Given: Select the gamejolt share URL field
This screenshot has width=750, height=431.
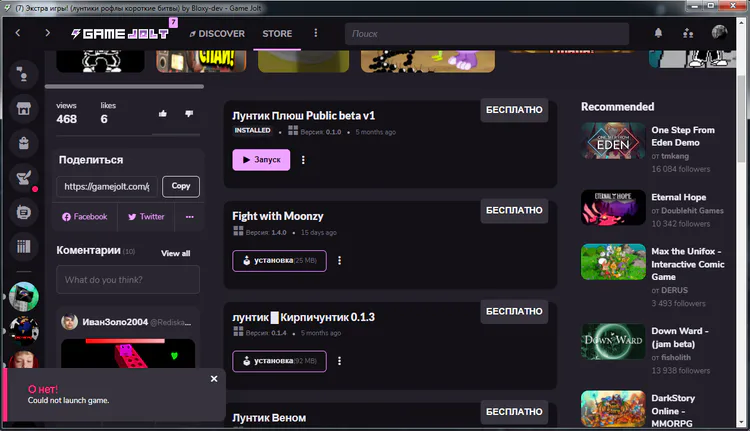Looking at the screenshot, I should pyautogui.click(x=107, y=187).
